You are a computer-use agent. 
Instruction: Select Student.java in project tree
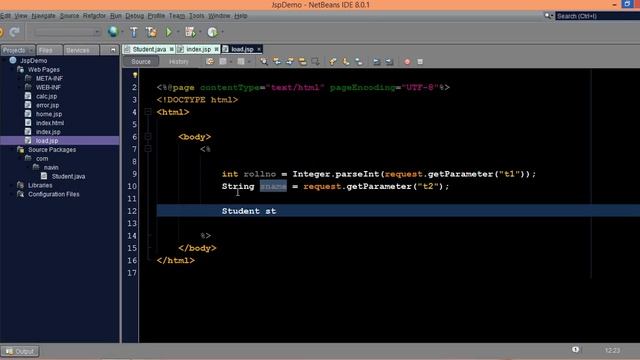68,176
